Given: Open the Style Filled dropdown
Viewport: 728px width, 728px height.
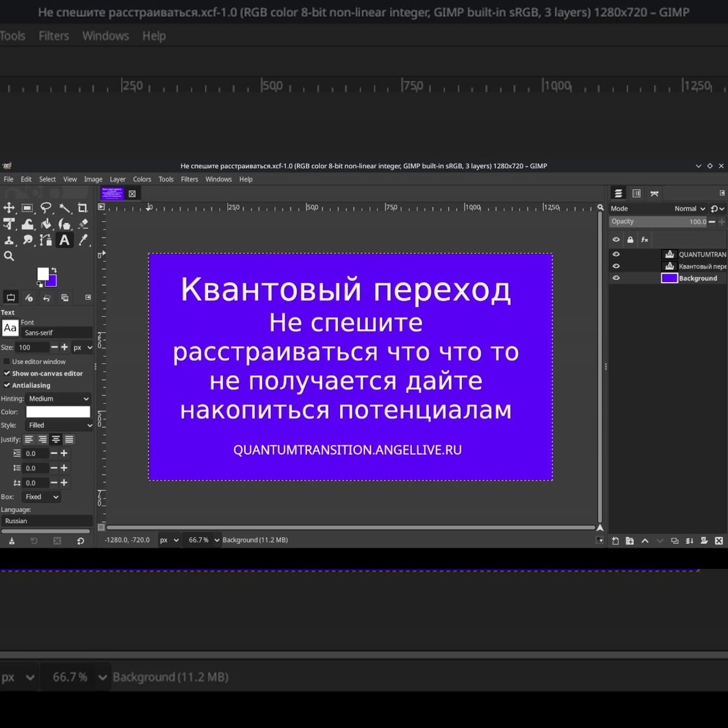Looking at the screenshot, I should 58,425.
